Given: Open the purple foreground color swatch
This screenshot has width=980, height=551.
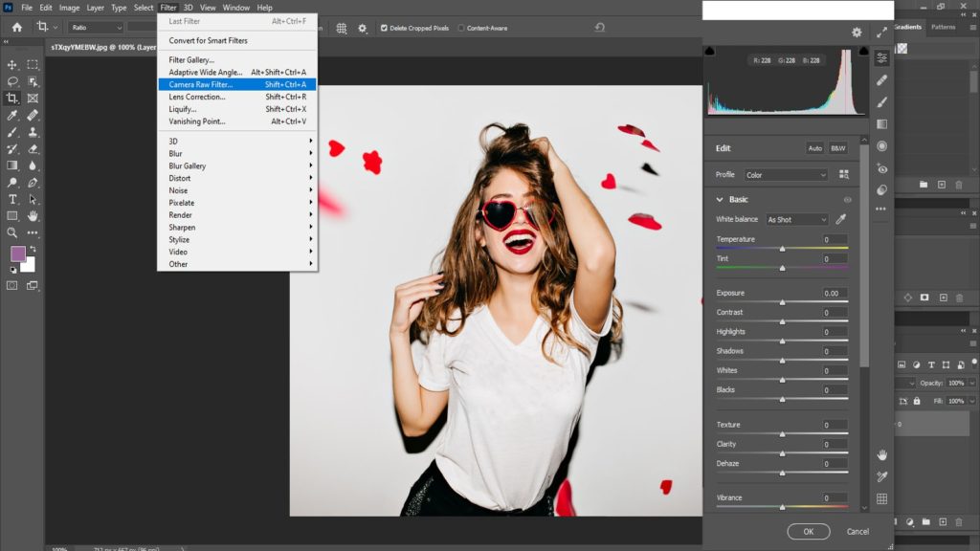Looking at the screenshot, I should coord(17,253).
